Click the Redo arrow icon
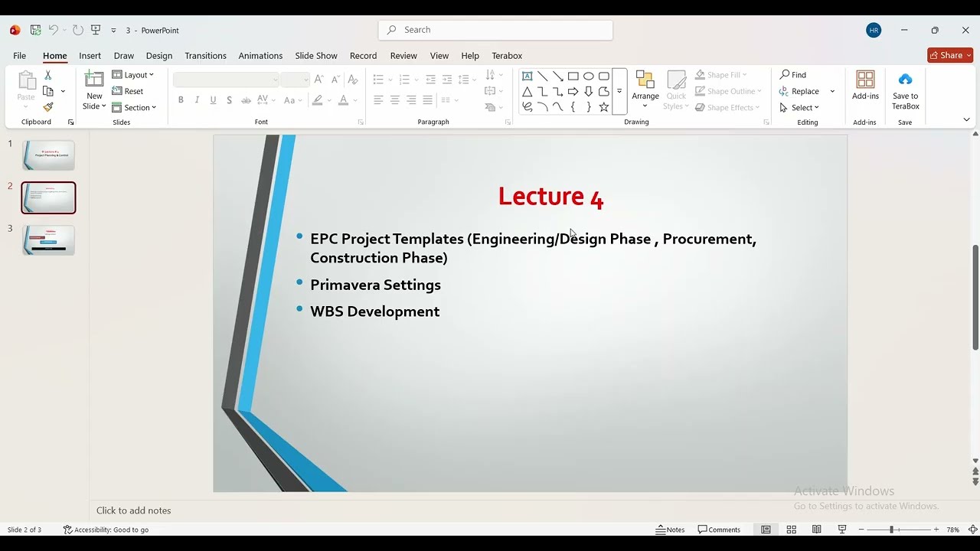This screenshot has width=980, height=551. (78, 30)
